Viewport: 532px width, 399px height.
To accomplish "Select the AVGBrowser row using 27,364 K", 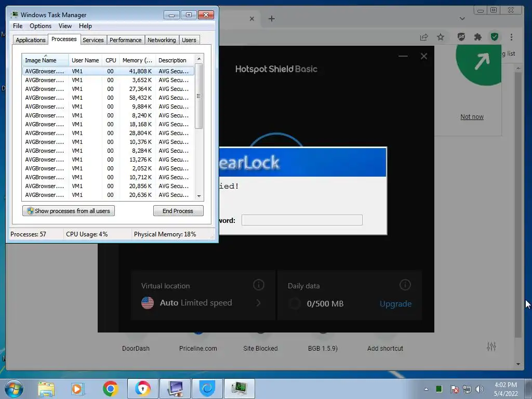I will (108, 89).
